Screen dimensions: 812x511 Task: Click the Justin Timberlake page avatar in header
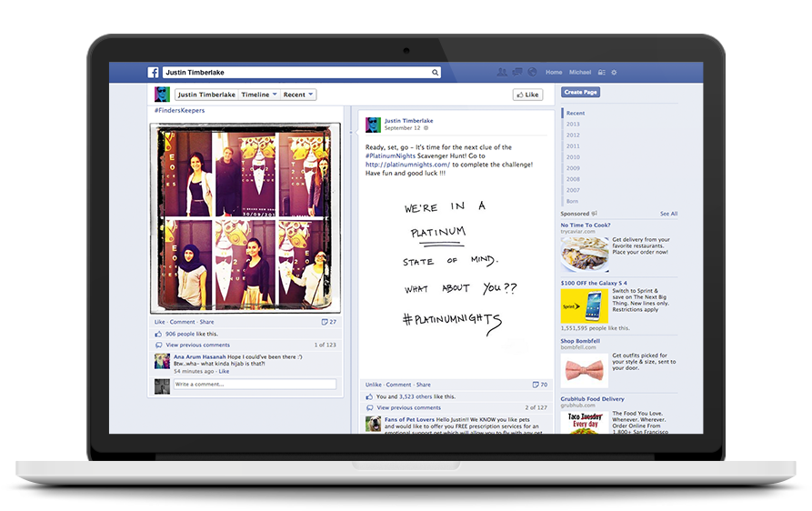pyautogui.click(x=162, y=95)
